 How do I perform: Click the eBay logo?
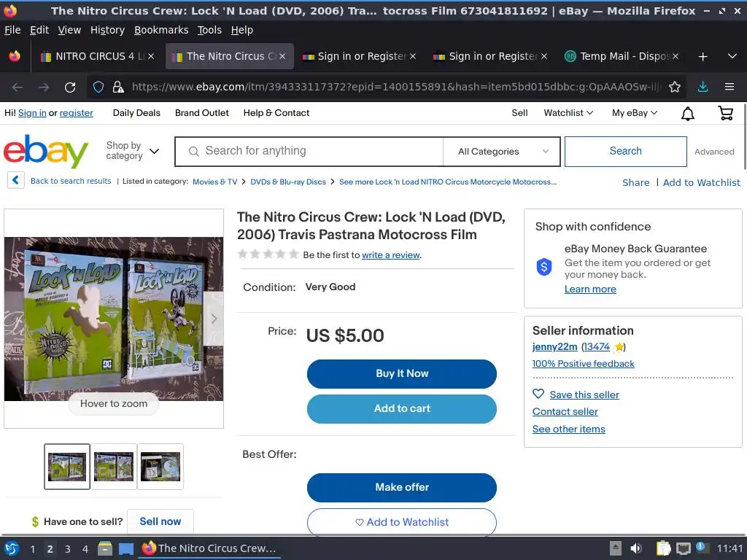(x=46, y=152)
